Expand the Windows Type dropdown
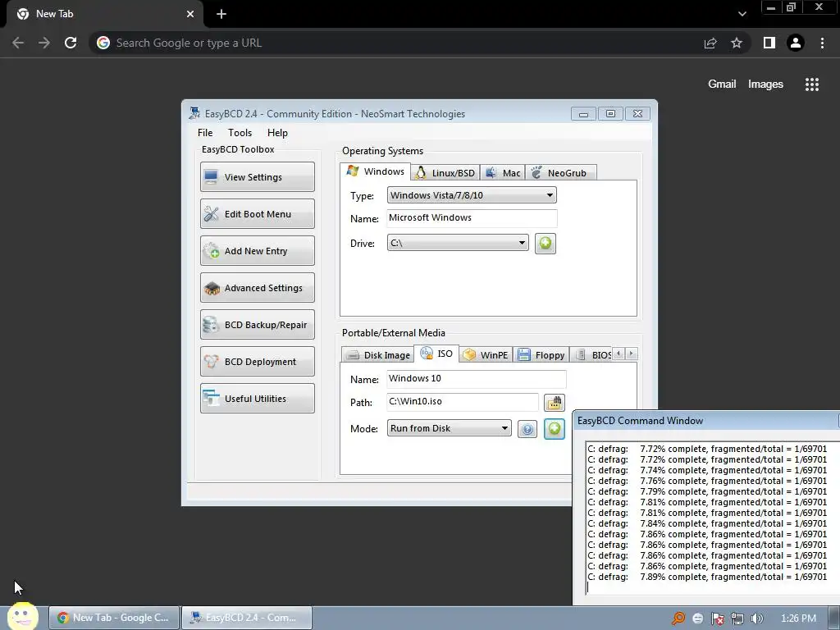This screenshot has width=840, height=630. click(472, 195)
